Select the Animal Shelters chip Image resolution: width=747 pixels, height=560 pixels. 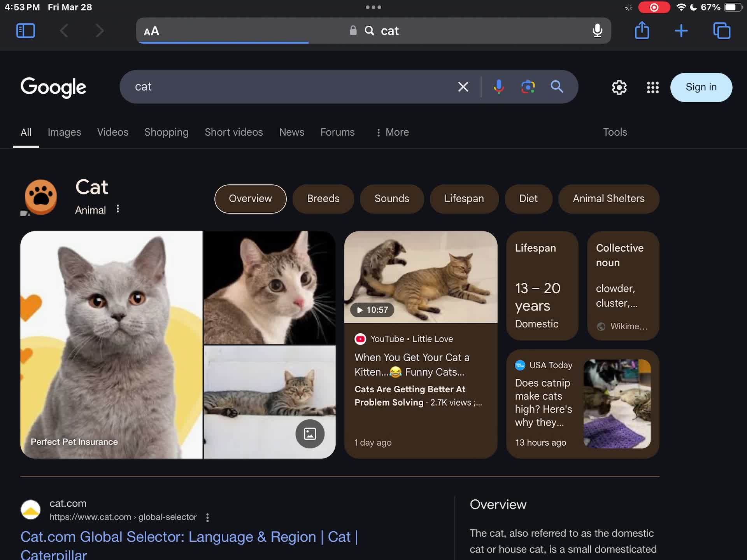pyautogui.click(x=608, y=199)
